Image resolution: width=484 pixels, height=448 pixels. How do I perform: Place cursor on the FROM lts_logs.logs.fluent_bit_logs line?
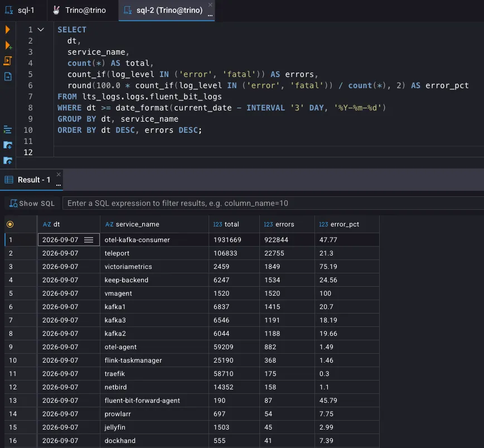click(139, 97)
